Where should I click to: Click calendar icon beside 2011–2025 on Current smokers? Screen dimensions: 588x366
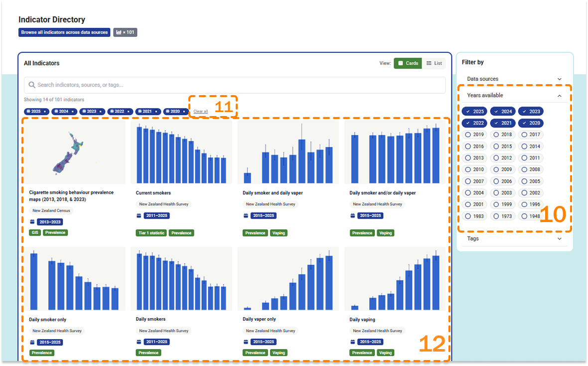(139, 216)
